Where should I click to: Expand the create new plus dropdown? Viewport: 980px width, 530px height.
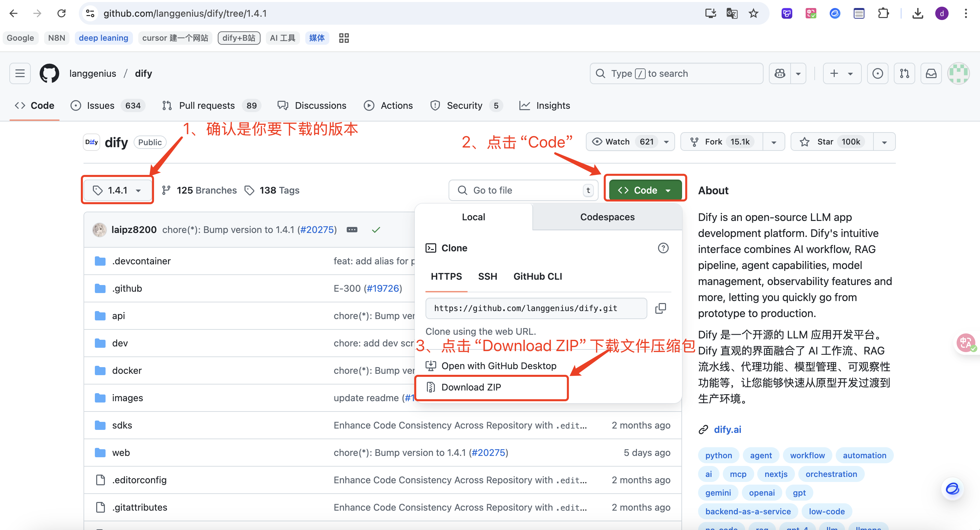click(842, 73)
